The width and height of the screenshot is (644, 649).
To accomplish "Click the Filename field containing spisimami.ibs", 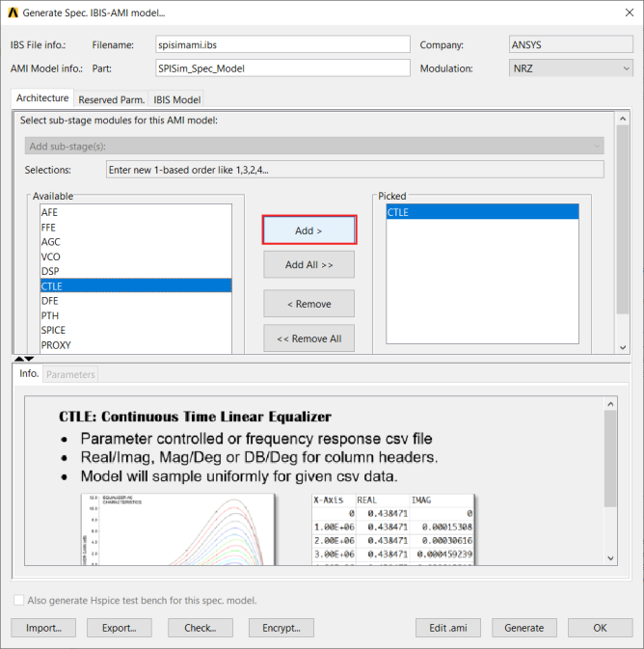I will tap(282, 44).
